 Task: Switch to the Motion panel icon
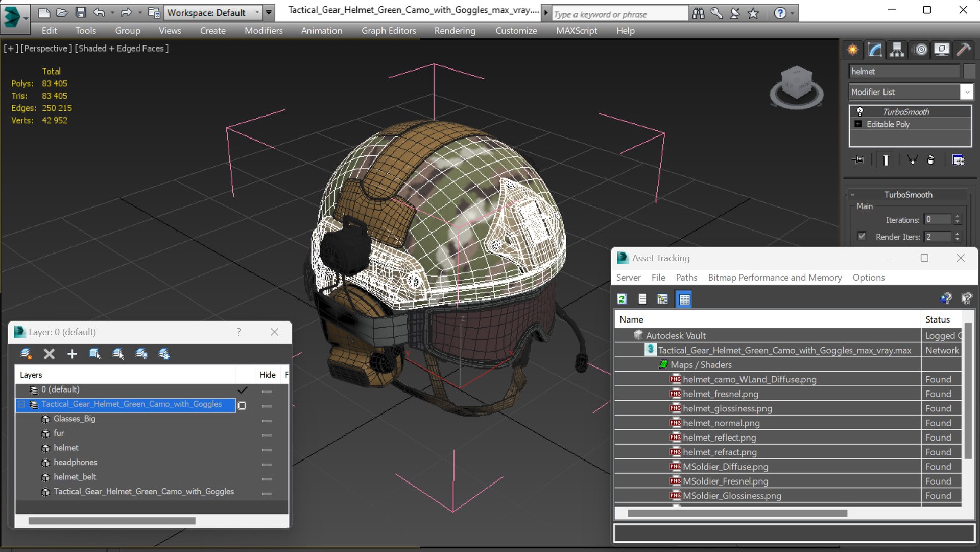tap(920, 50)
